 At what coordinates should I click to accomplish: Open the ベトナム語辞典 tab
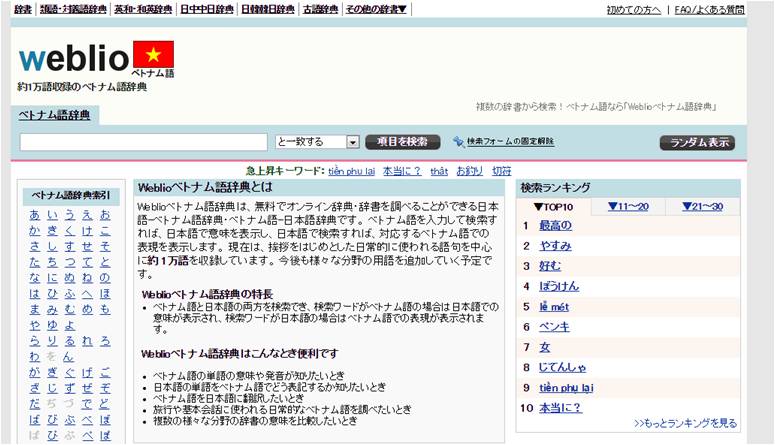(x=54, y=115)
